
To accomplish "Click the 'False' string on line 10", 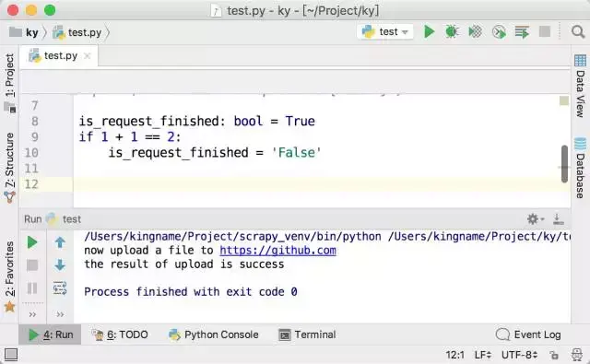I will click(296, 153).
